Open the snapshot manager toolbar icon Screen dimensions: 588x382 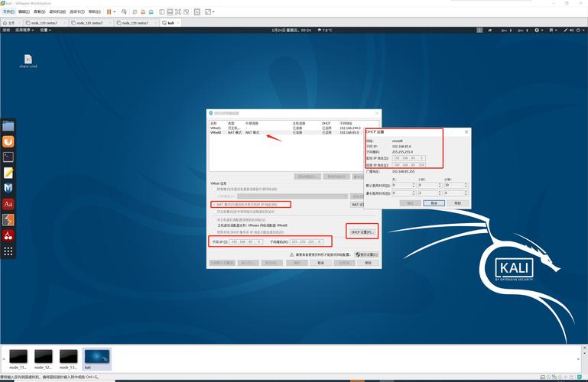point(151,12)
